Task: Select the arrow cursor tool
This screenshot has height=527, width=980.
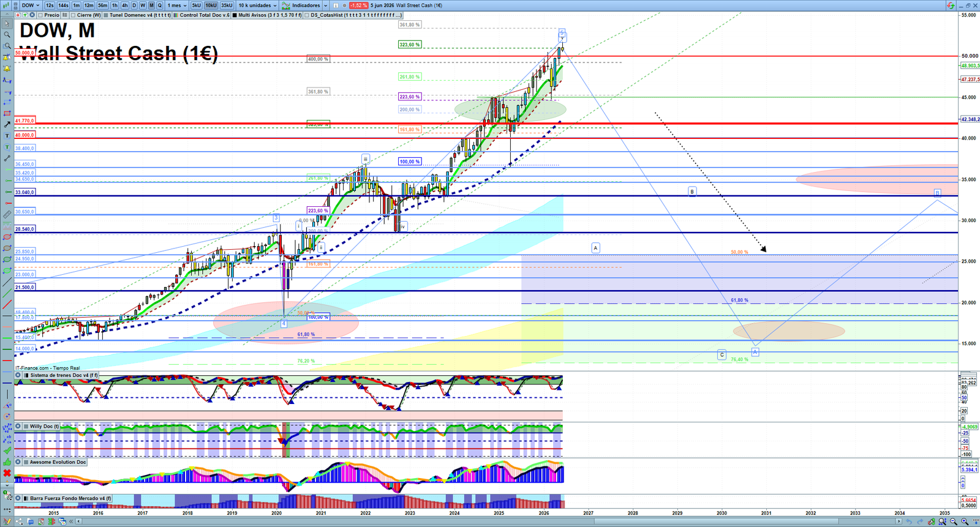Action: [x=7, y=24]
